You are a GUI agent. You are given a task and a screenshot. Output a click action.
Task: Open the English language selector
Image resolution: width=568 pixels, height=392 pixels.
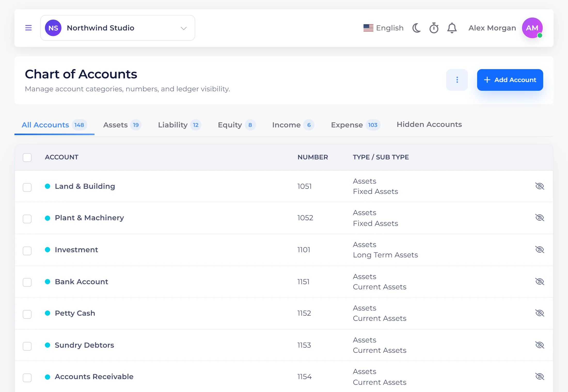(383, 28)
